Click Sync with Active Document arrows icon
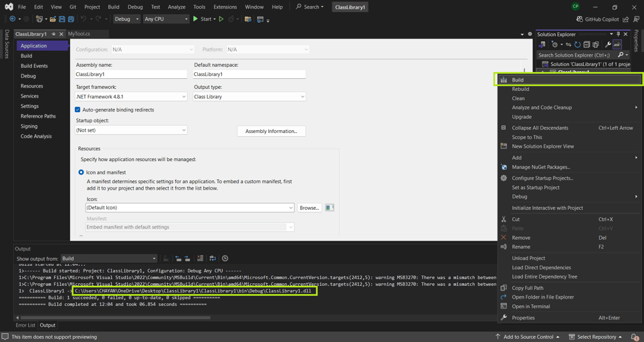The image size is (644, 342). [x=568, y=44]
